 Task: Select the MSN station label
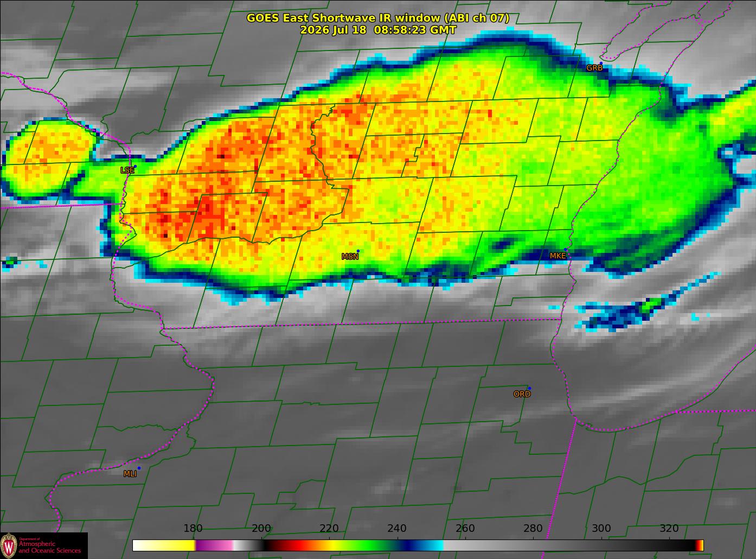click(350, 256)
